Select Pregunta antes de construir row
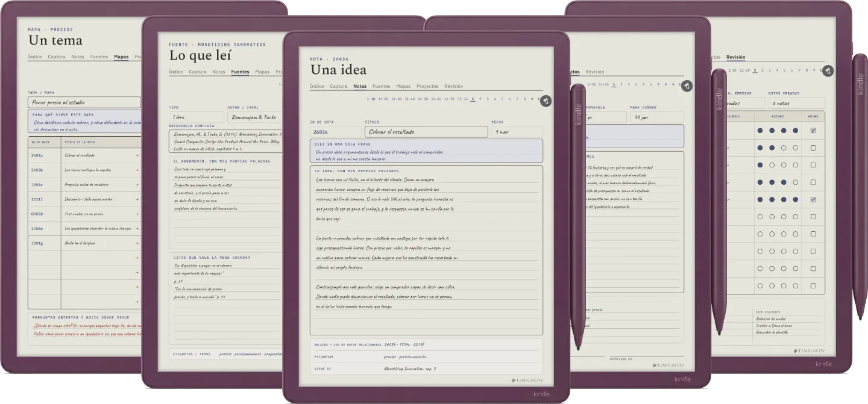This screenshot has width=868, height=404. coord(85,185)
